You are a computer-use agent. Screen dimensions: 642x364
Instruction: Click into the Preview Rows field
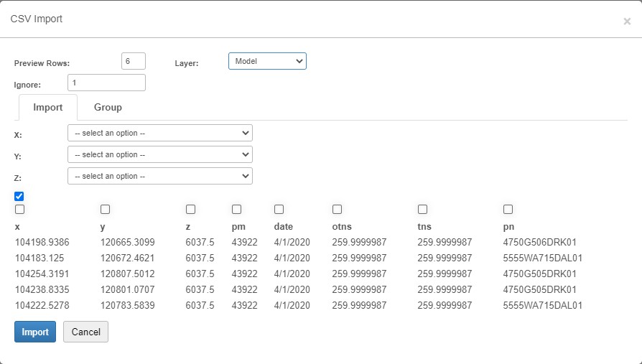[134, 61]
